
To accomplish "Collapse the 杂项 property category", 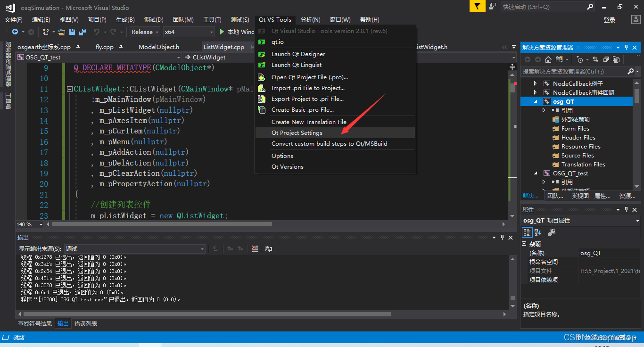I will click(524, 244).
